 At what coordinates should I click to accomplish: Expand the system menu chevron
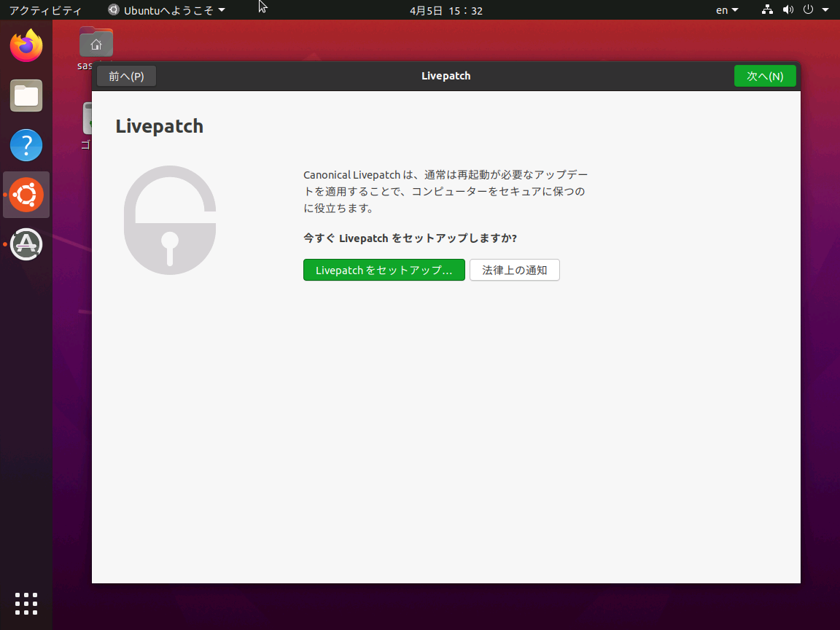point(824,10)
